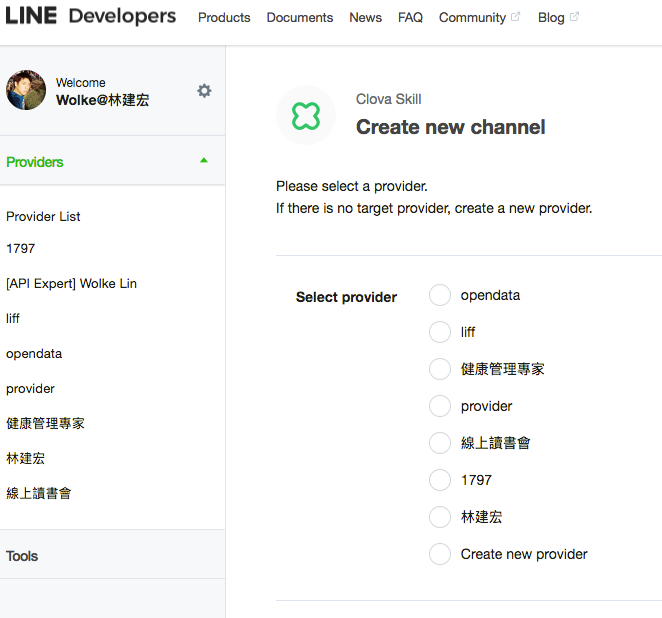Open the Documents menu
This screenshot has width=662, height=618.
coord(300,17)
